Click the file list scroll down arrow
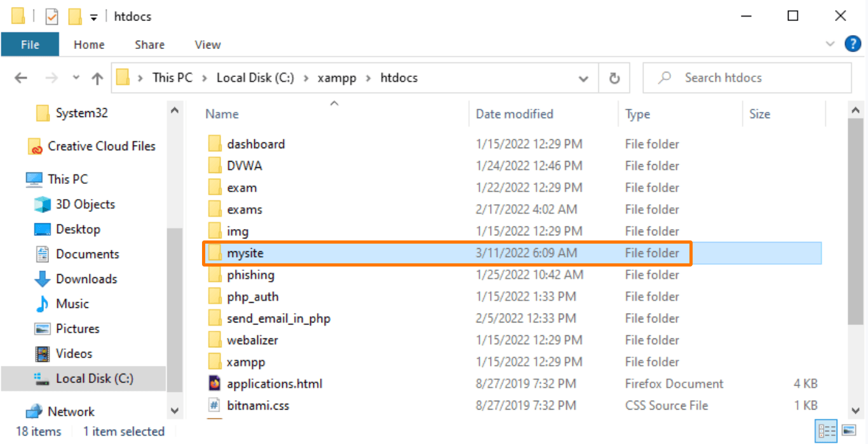Viewport: 868px width, 444px height. pyautogui.click(x=856, y=410)
